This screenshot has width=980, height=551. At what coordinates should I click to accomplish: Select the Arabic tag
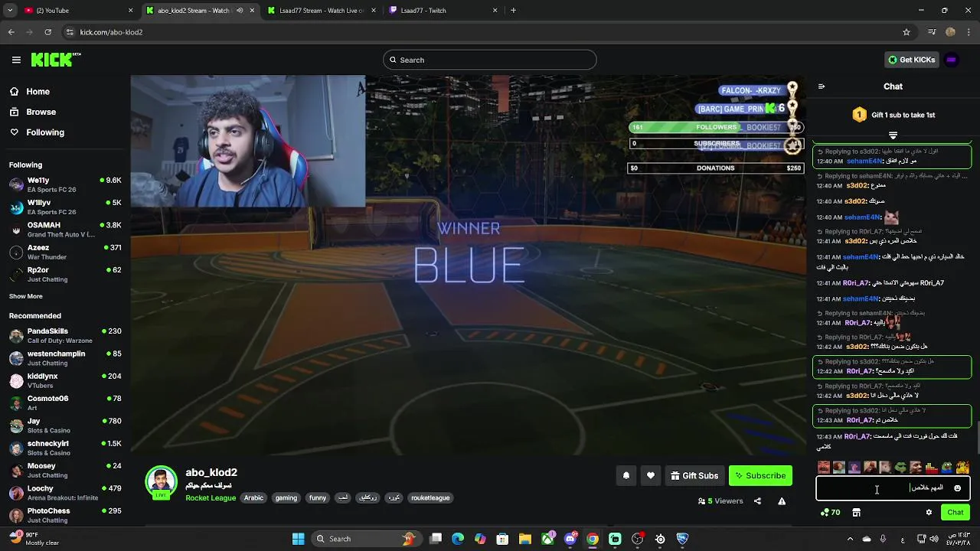click(253, 498)
